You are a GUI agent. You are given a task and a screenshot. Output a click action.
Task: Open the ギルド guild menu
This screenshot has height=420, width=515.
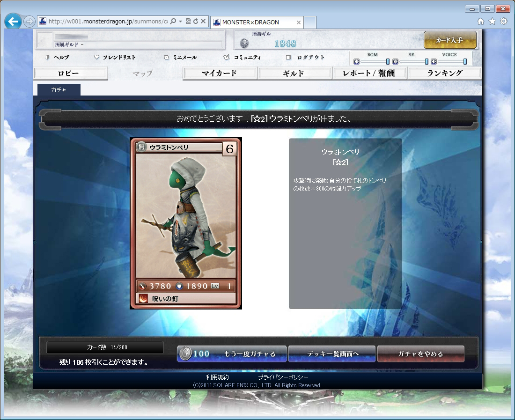click(x=294, y=73)
